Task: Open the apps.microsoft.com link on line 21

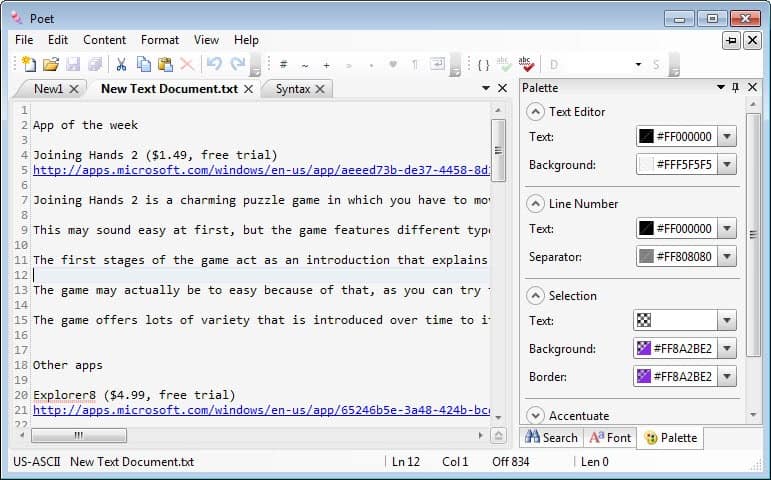Action: [262, 410]
